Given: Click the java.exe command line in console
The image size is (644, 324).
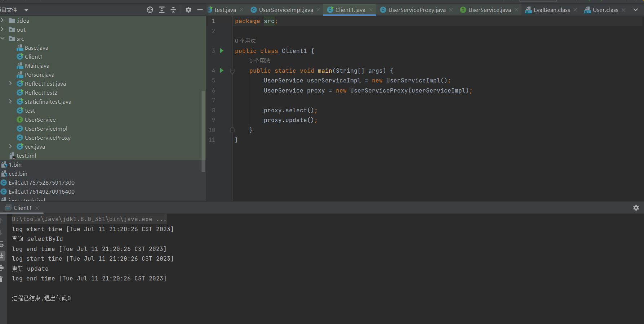Looking at the screenshot, I should [89, 219].
